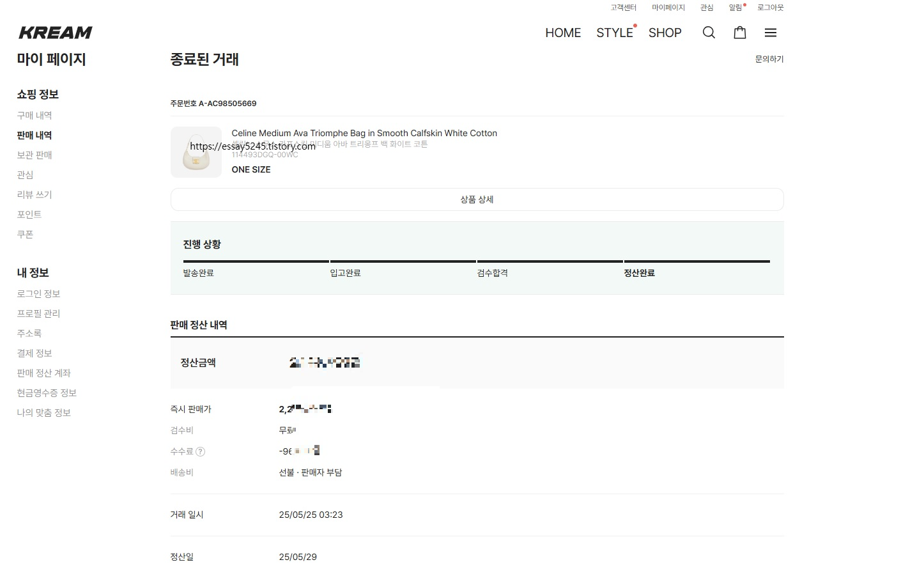Open 마이페이지 link at top
Viewport: 924px width, 576px height.
(x=668, y=8)
